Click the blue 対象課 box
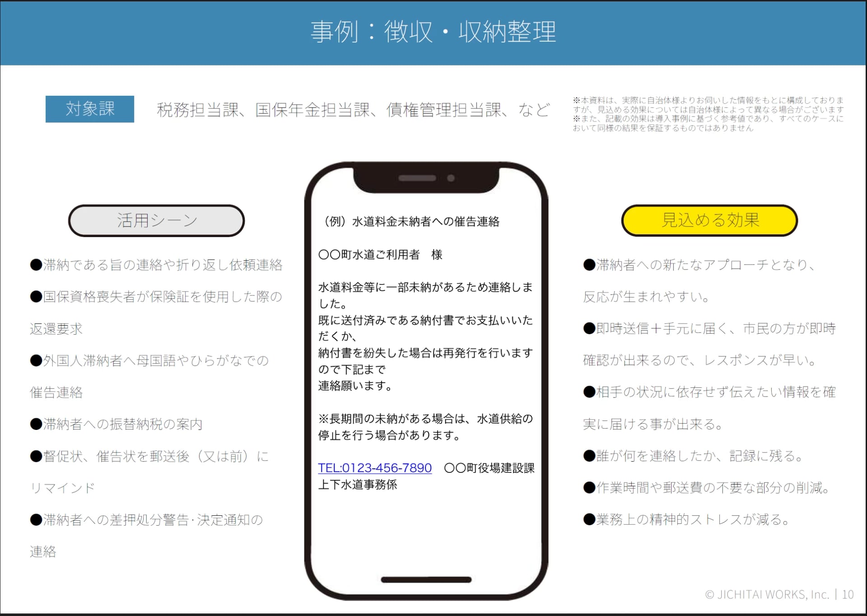The width and height of the screenshot is (867, 616). (x=90, y=109)
